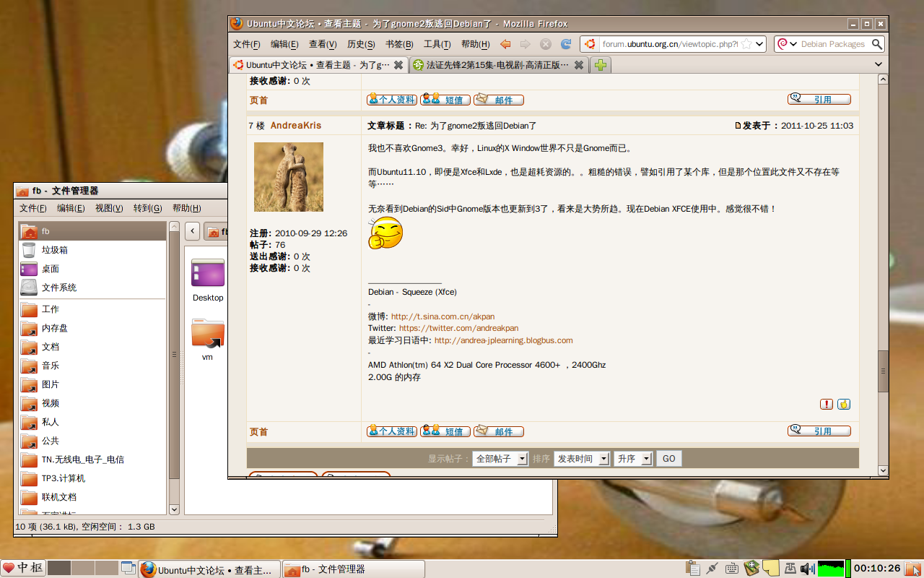Open the keyboard tray icon
Image resolution: width=924 pixels, height=578 pixels.
pos(731,569)
